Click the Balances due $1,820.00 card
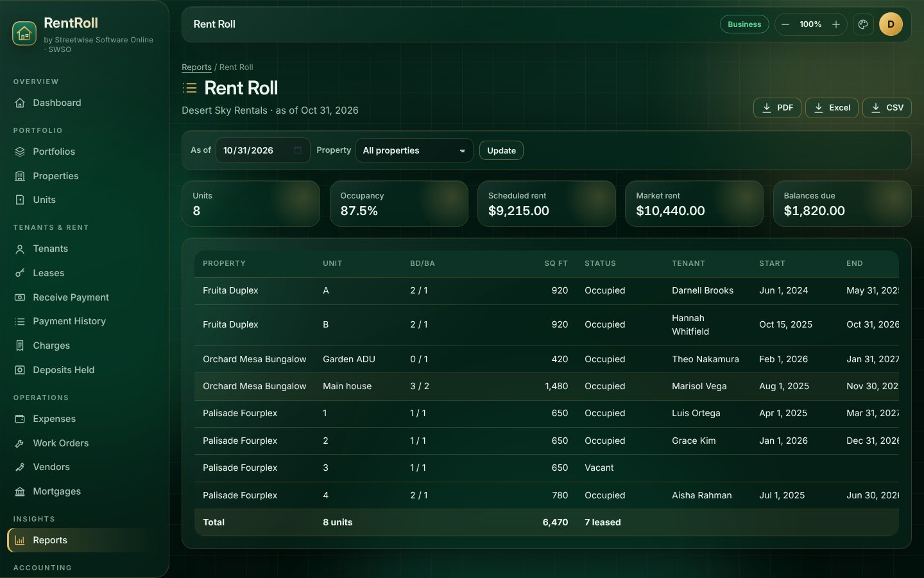924x578 pixels. coord(843,204)
